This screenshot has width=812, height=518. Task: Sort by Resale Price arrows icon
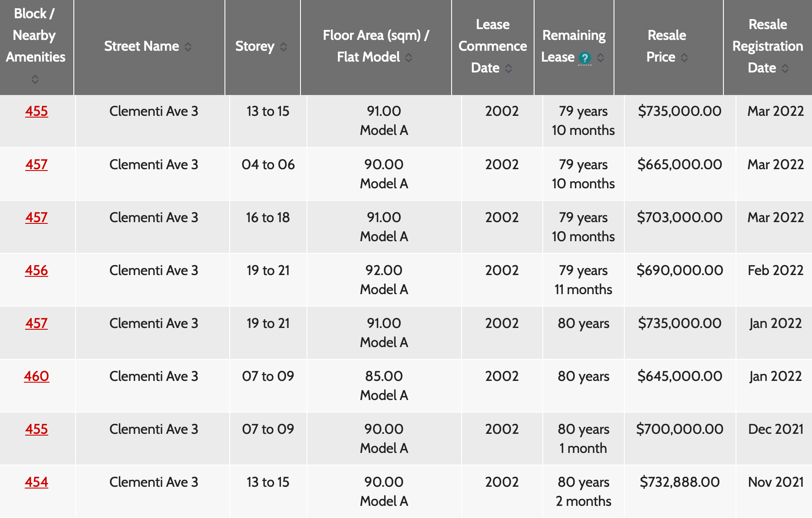coord(684,58)
